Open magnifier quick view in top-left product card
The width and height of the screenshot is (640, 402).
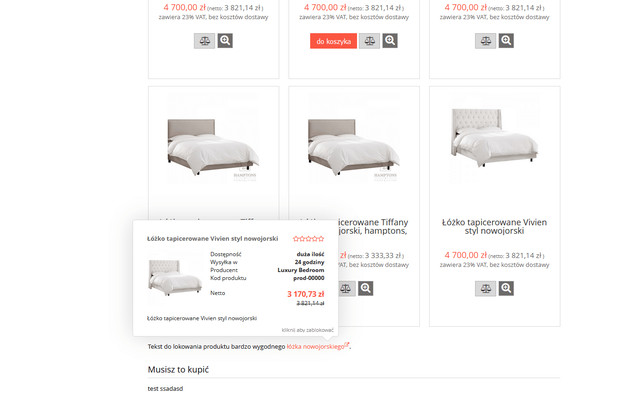225,41
